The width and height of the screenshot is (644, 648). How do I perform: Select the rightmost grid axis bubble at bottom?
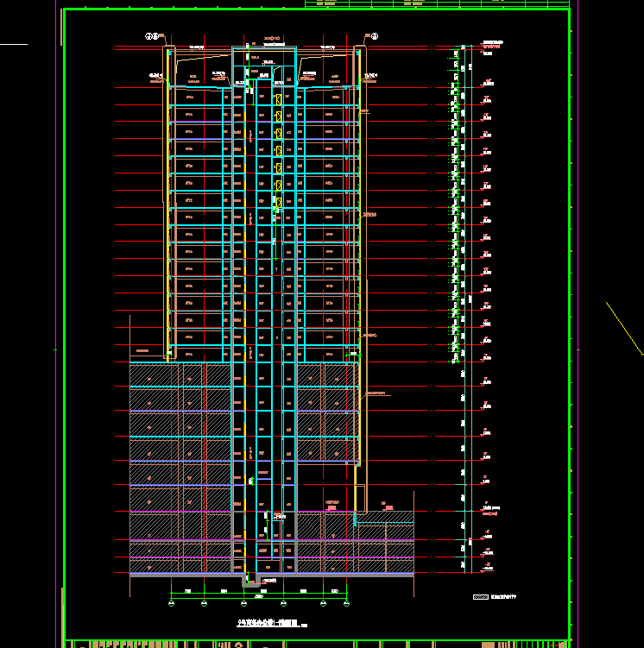tap(347, 604)
